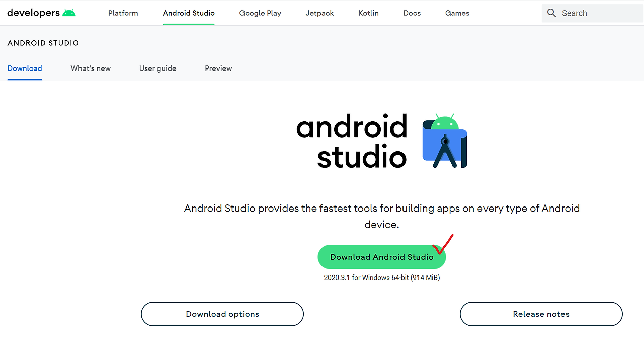The image size is (644, 345).
Task: Focus the Search input field
Action: pyautogui.click(x=593, y=13)
